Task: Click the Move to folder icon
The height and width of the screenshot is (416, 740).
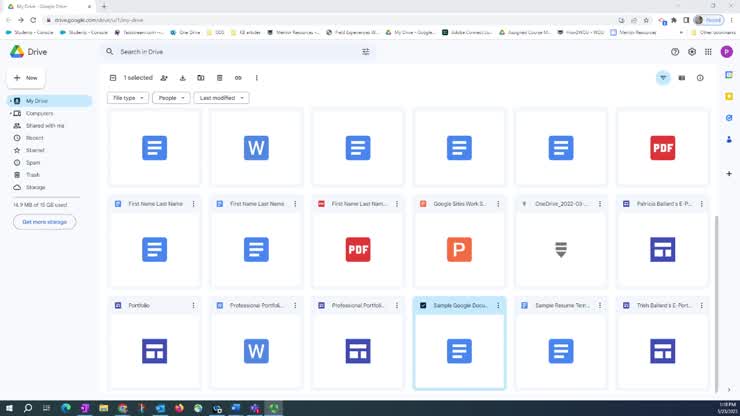Action: click(x=201, y=77)
